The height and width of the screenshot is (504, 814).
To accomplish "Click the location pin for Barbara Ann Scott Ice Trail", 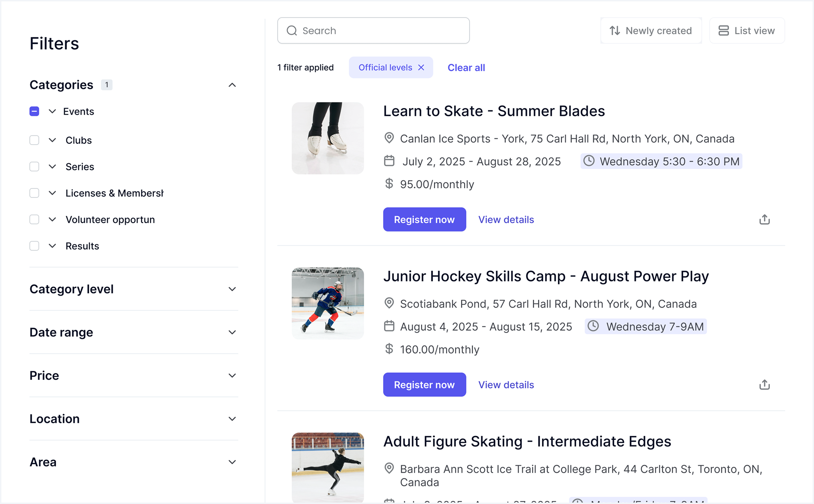I will click(389, 468).
